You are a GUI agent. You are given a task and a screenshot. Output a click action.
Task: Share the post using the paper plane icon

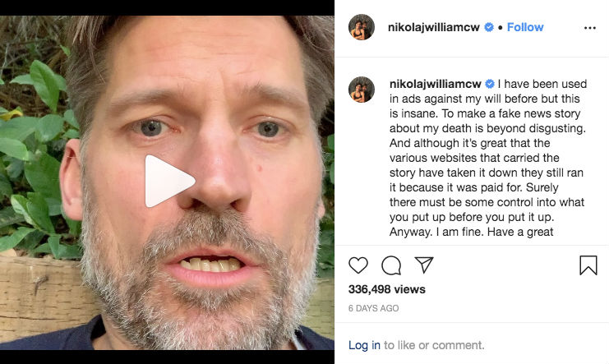[424, 265]
